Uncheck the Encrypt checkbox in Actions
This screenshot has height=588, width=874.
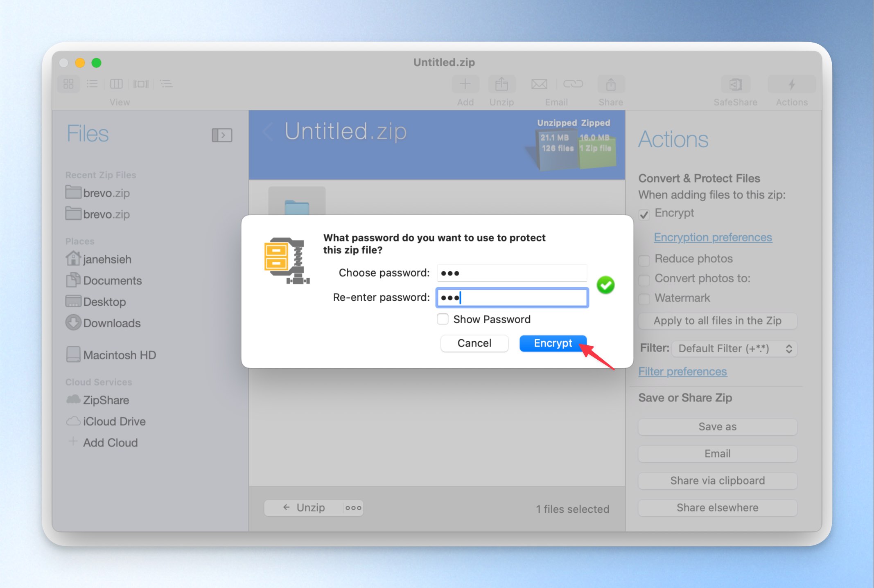pyautogui.click(x=644, y=214)
